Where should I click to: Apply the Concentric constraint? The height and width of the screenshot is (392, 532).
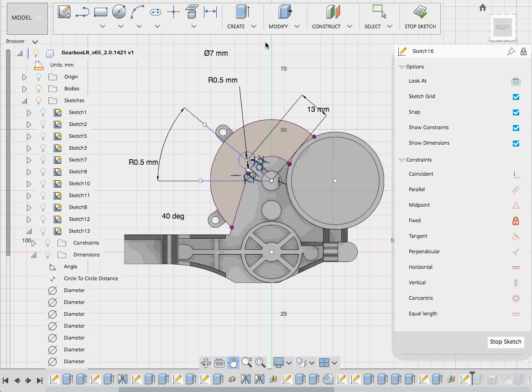[516, 298]
